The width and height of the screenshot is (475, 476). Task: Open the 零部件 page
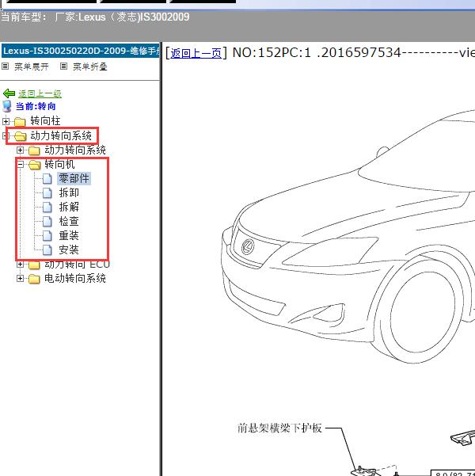coord(74,178)
